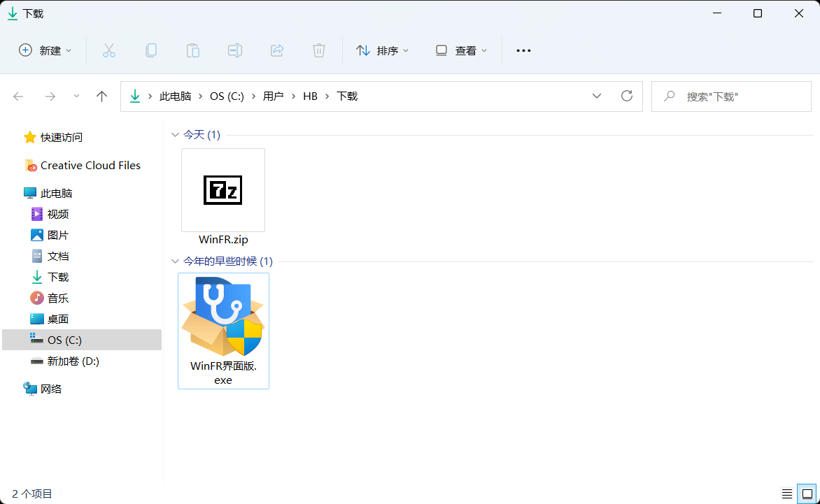
Task: Click the Paste clipboard icon
Action: point(193,50)
